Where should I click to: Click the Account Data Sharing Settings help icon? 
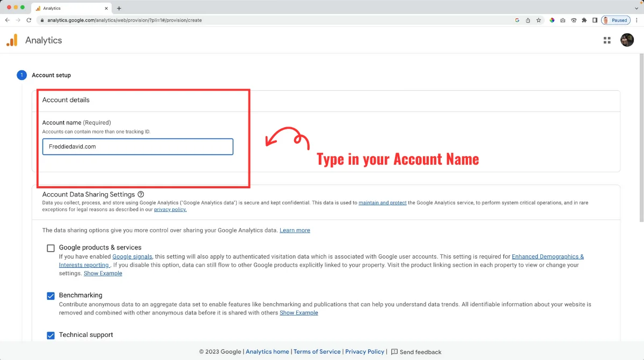pyautogui.click(x=141, y=194)
